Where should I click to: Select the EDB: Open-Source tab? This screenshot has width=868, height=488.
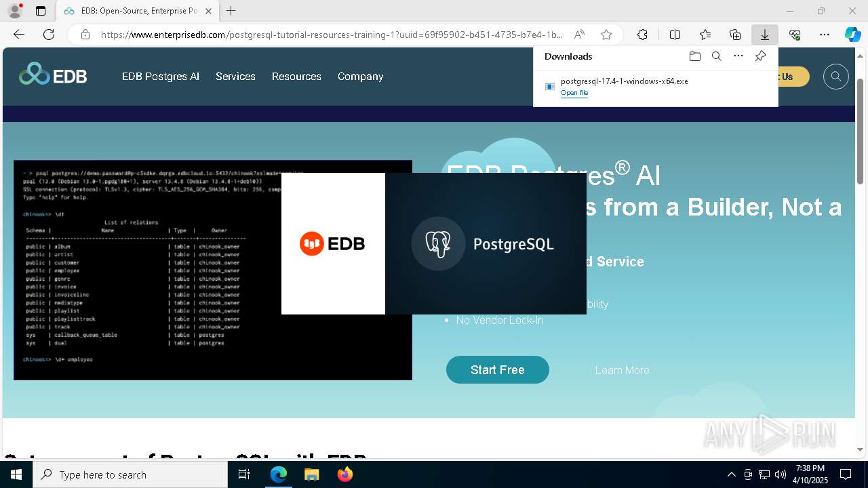(x=138, y=11)
